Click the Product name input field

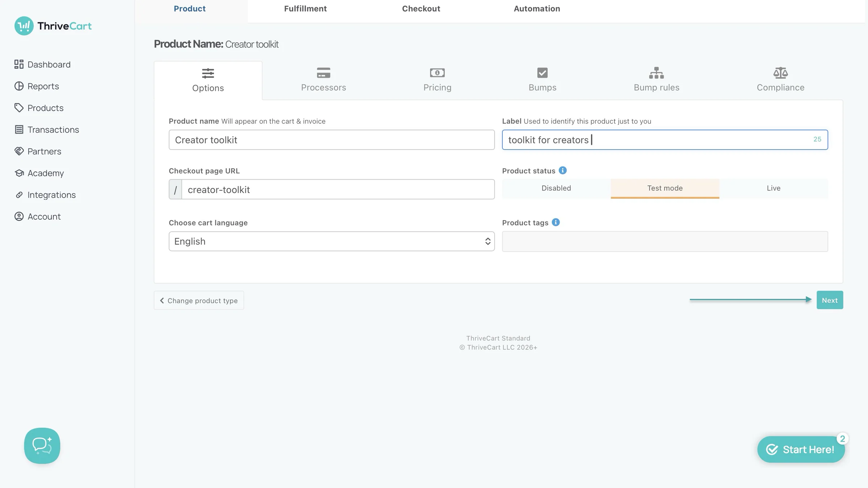[x=332, y=140]
